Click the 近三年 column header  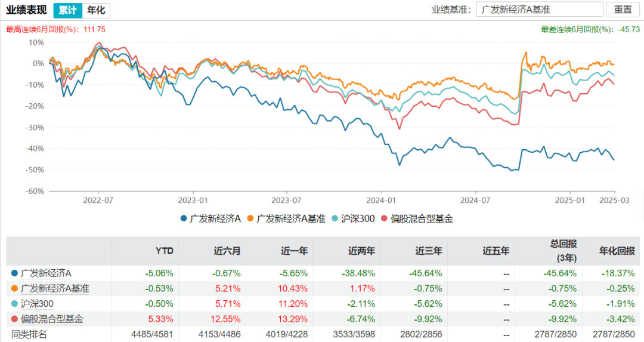[x=429, y=251]
